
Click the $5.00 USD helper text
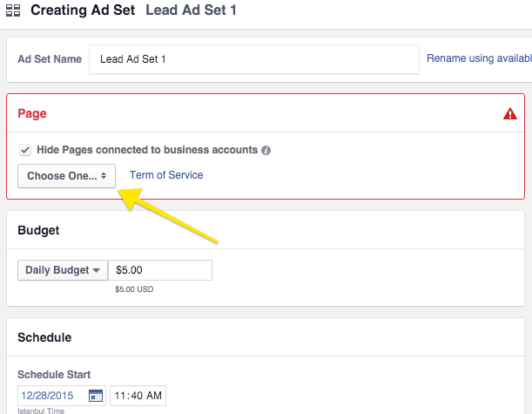pos(134,289)
